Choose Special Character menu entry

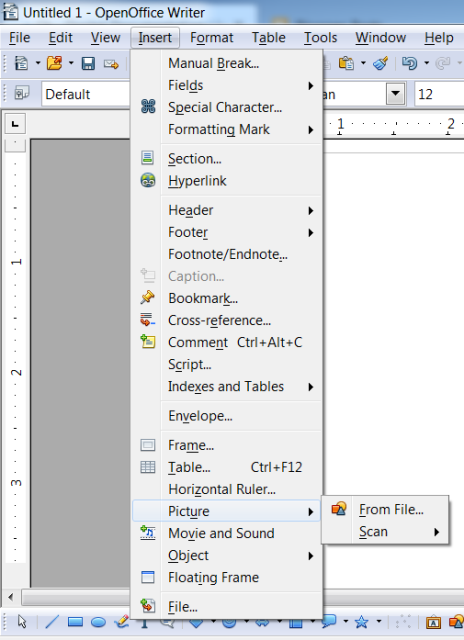(x=227, y=107)
